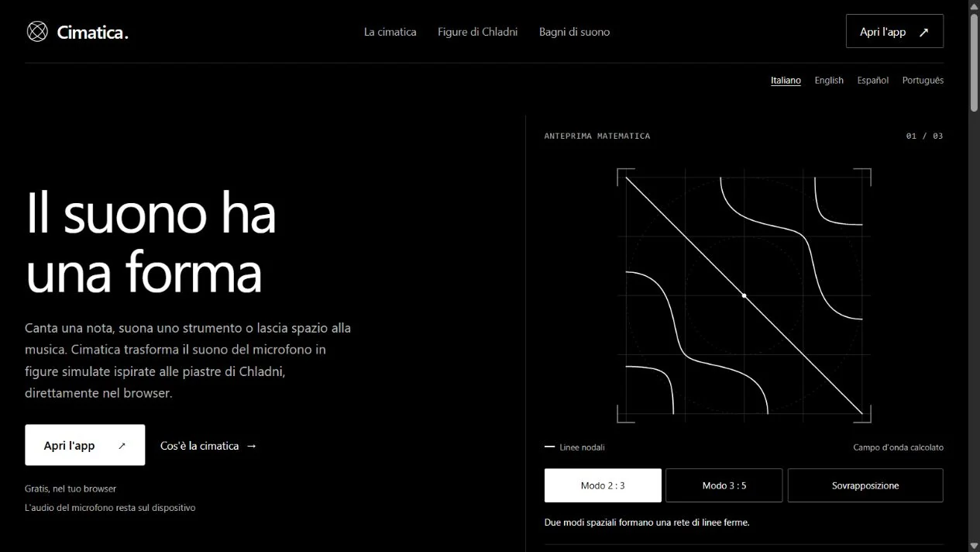Viewport: 980px width, 552px height.
Task: Click the 'Due modi spaziali formano' description line
Action: coord(647,523)
